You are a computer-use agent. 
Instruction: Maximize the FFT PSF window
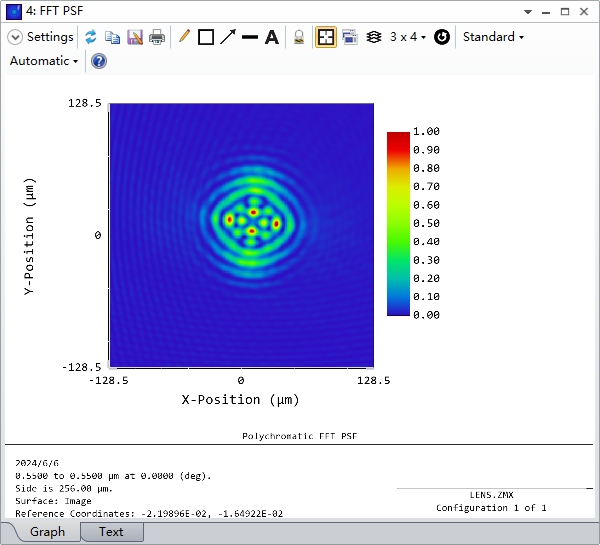coord(565,11)
